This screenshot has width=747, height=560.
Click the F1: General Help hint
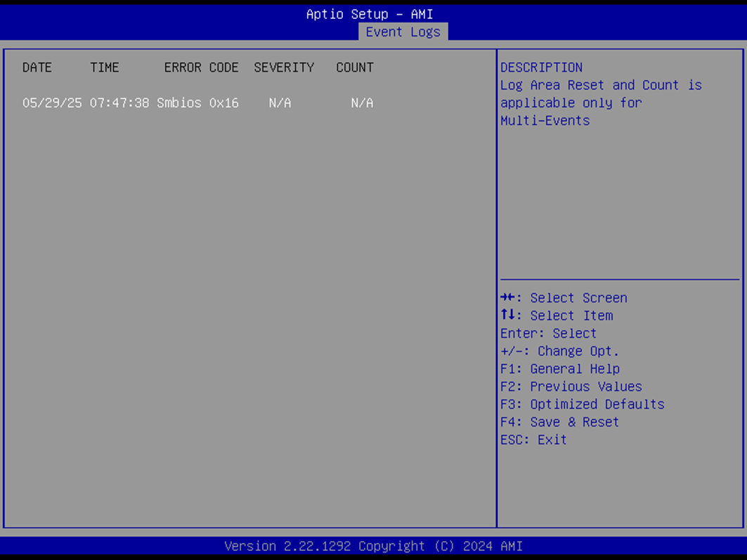click(x=560, y=369)
